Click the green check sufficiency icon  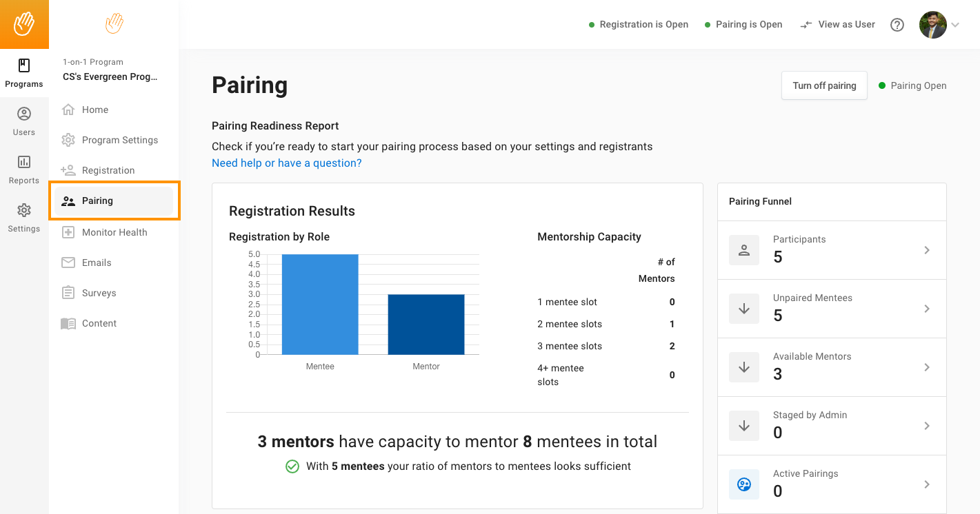pos(292,466)
